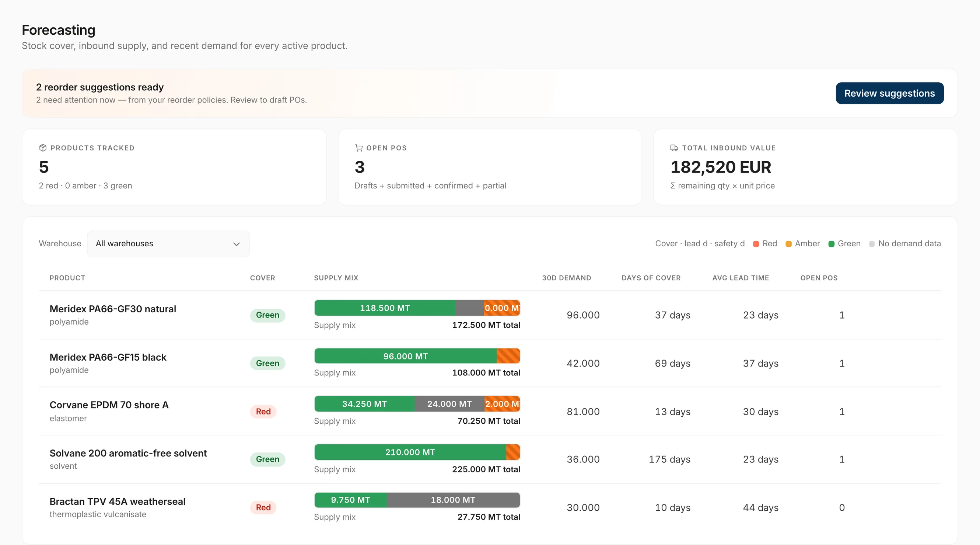Screen dimensions: 980x545
Task: Open Meridex PA66-GF30 natural product
Action: point(113,309)
